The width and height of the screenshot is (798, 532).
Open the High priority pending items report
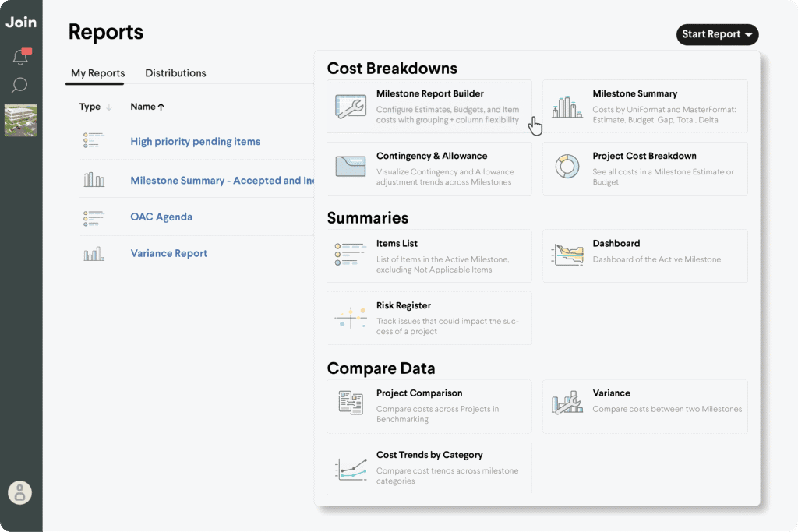pos(196,142)
